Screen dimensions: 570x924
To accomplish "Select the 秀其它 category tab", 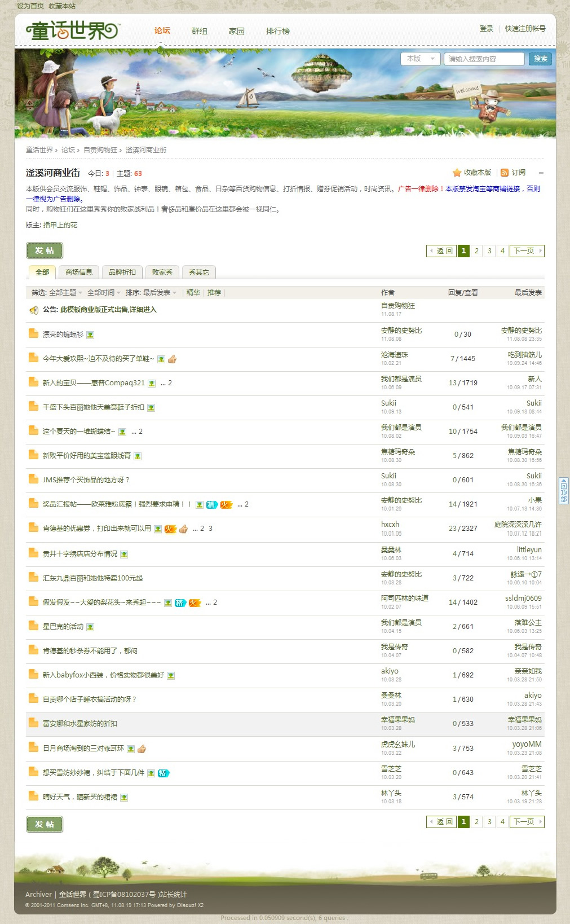I will pyautogui.click(x=199, y=272).
